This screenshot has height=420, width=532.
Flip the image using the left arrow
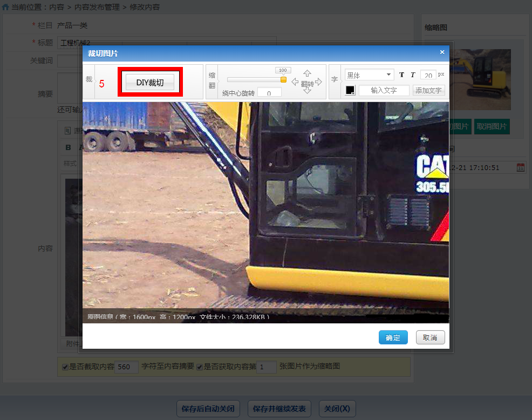295,82
